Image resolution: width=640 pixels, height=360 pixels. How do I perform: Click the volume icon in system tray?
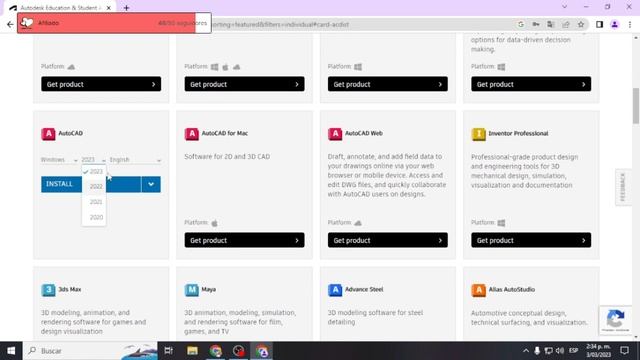560,351
